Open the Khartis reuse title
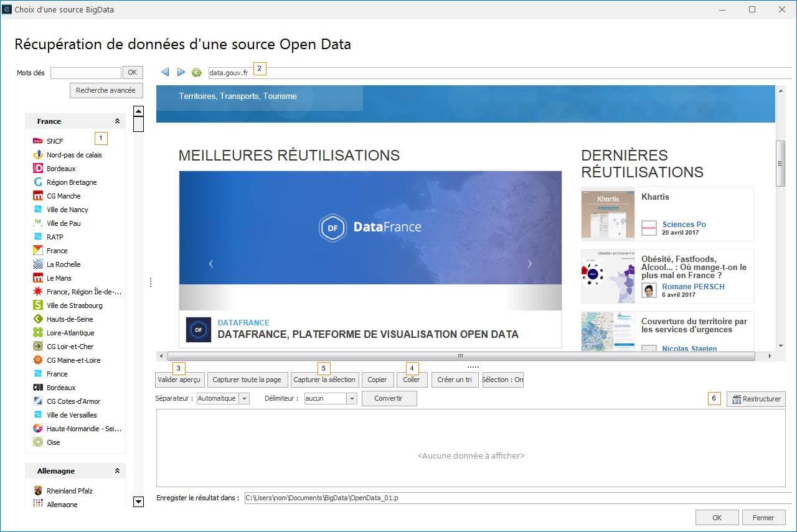The width and height of the screenshot is (797, 532). pyautogui.click(x=656, y=197)
